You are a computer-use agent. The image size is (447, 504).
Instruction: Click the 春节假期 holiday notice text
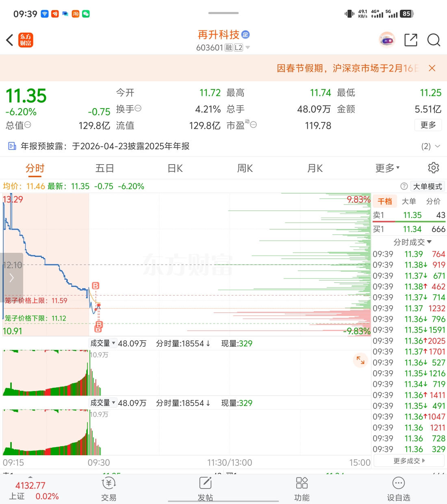(x=347, y=68)
